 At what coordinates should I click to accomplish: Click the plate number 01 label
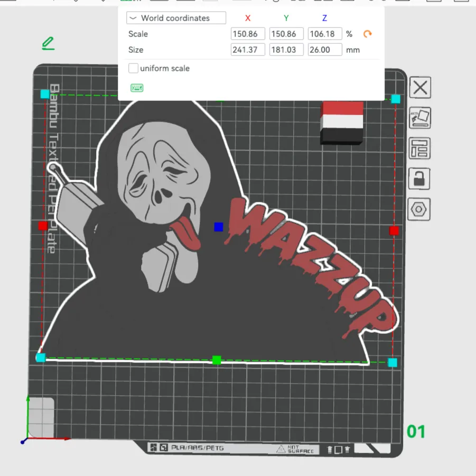[416, 432]
